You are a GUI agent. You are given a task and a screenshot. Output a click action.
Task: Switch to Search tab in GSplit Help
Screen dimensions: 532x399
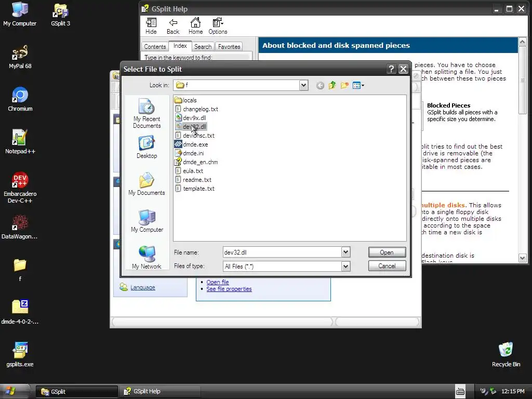203,46
